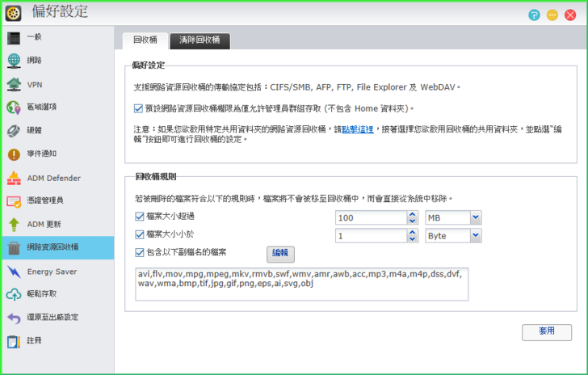Select the VPN sidebar label
The width and height of the screenshot is (588, 375).
click(x=35, y=85)
